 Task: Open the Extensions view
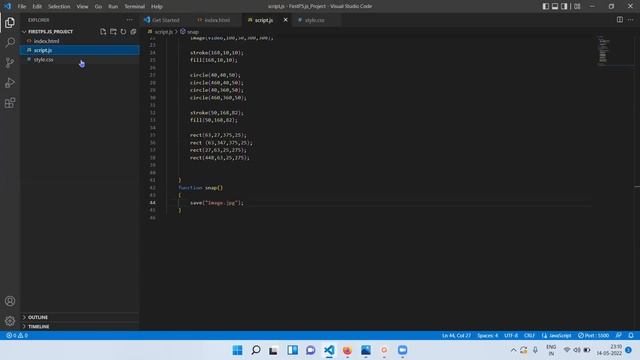click(10, 102)
